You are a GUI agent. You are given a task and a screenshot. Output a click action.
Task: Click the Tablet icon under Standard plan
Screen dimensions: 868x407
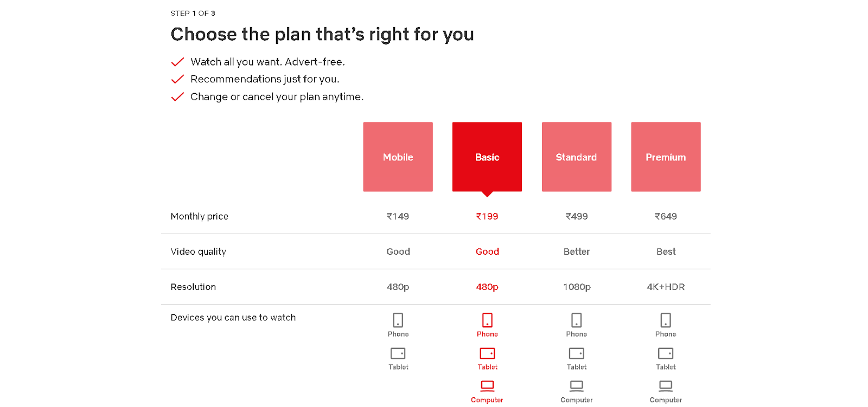(577, 353)
